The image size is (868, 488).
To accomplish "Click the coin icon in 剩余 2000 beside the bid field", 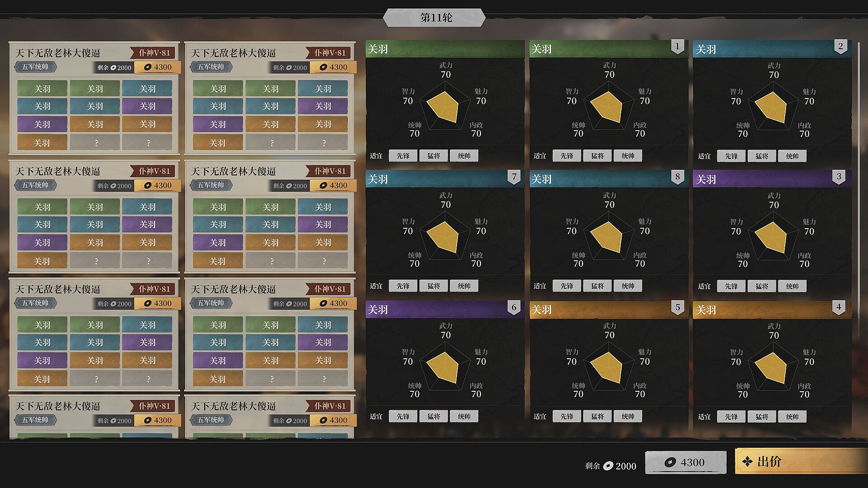I will tap(609, 466).
